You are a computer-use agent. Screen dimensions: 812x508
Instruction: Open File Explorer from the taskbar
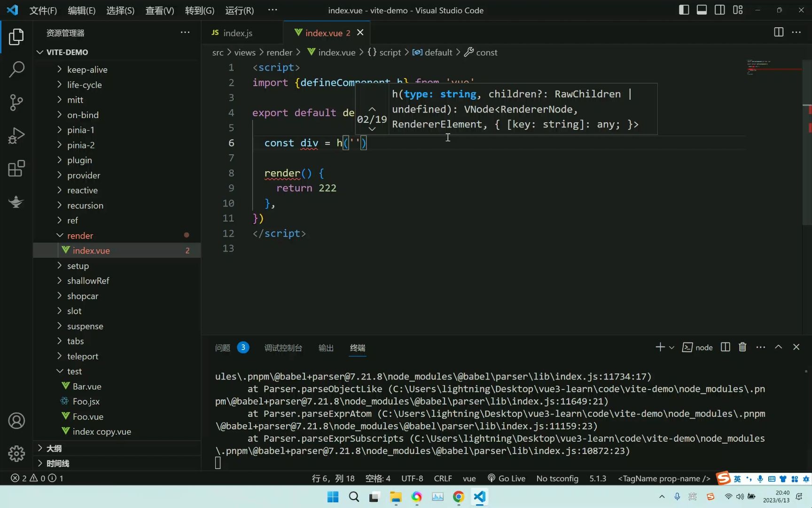coord(396,497)
